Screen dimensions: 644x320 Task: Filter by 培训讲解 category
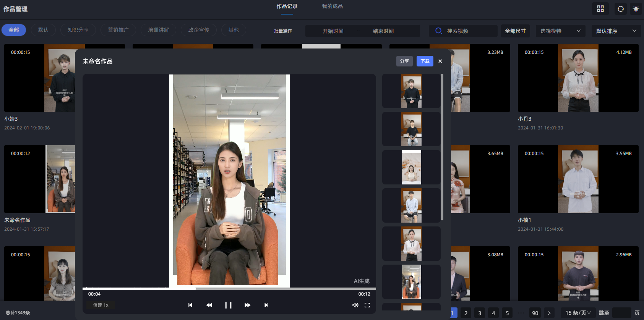click(x=159, y=30)
